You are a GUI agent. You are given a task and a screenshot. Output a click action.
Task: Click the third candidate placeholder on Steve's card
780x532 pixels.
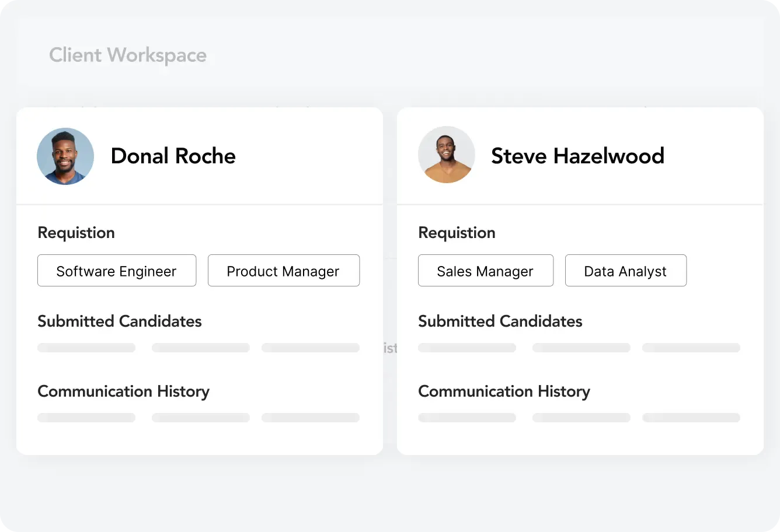[x=691, y=347]
